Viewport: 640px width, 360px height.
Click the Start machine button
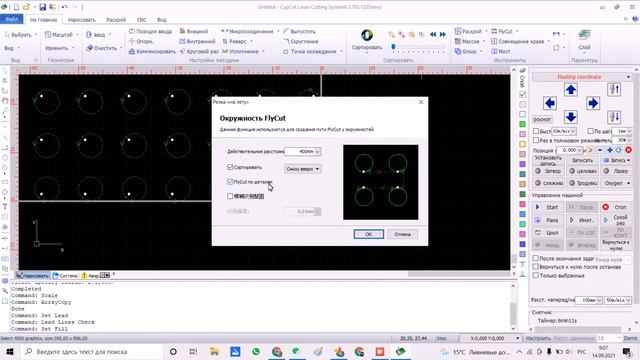[547, 207]
